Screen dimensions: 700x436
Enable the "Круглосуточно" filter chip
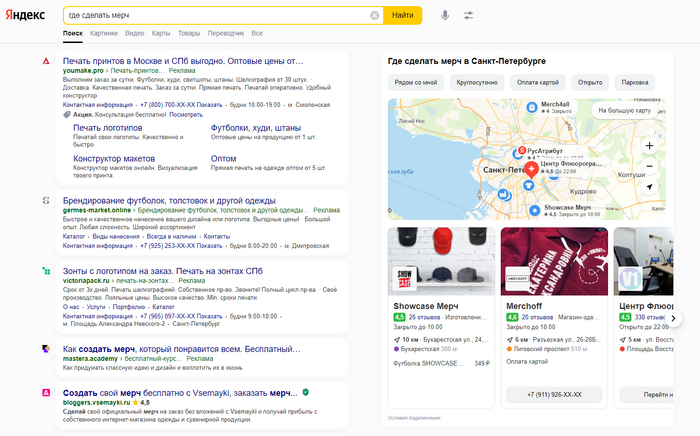(x=476, y=82)
